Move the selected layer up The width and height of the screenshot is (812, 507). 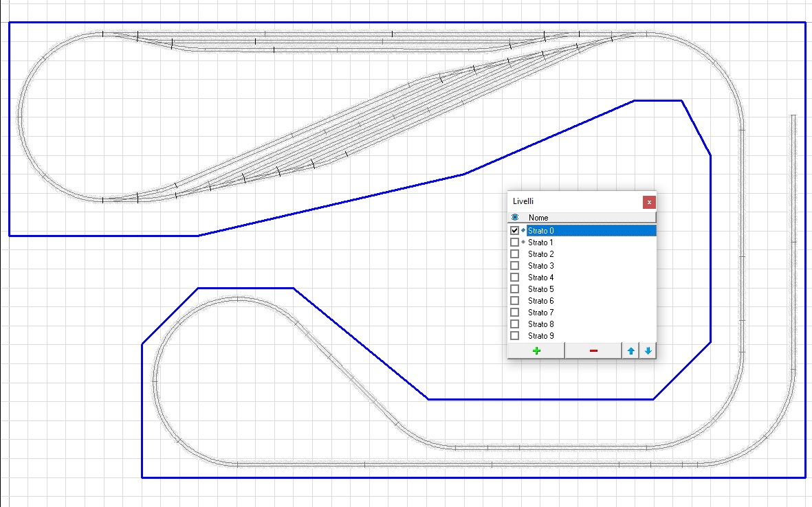(630, 351)
